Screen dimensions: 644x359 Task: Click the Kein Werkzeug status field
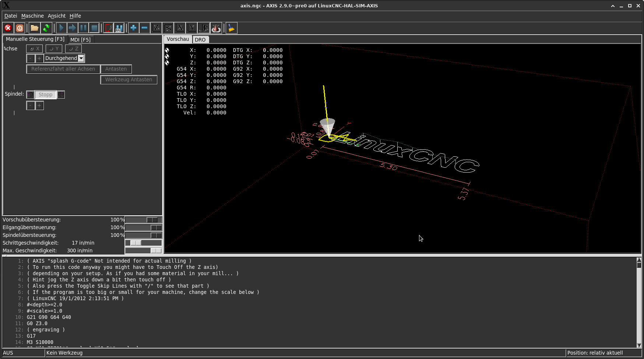click(305, 353)
